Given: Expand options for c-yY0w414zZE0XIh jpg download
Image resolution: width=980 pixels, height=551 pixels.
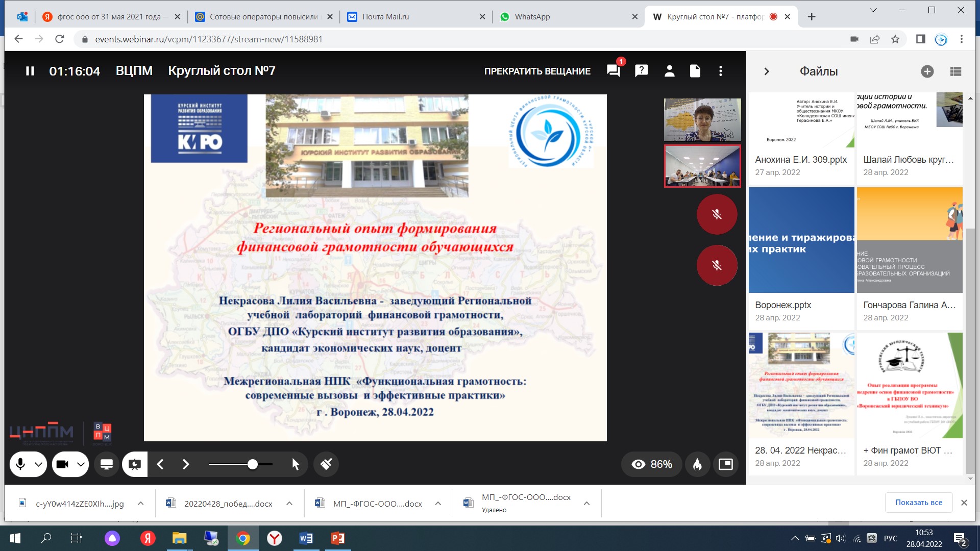Looking at the screenshot, I should point(140,504).
